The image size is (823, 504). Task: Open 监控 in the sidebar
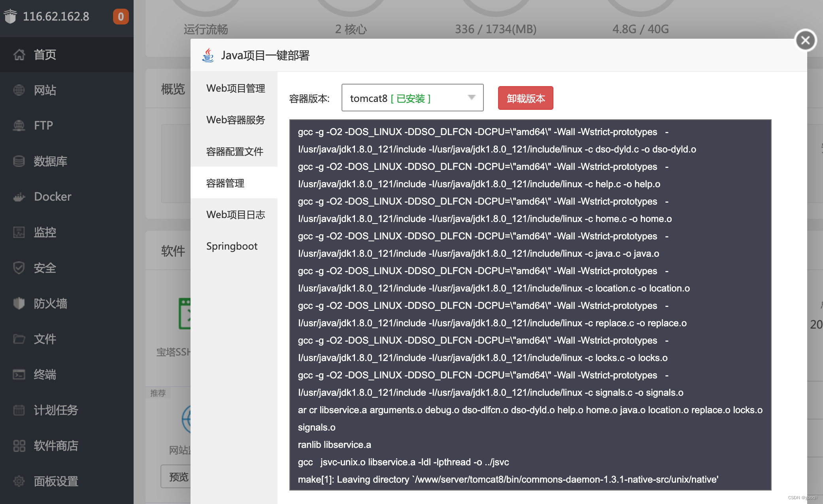tap(67, 232)
